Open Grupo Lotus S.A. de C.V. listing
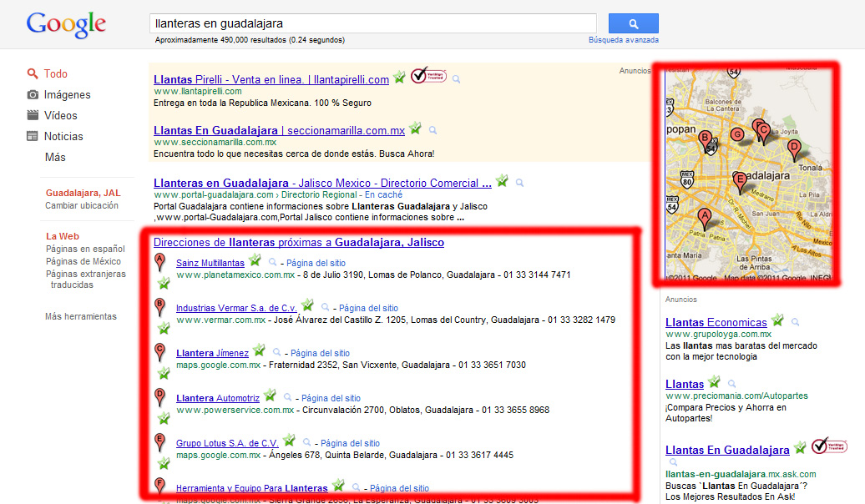Image resolution: width=865 pixels, height=504 pixels. (227, 443)
